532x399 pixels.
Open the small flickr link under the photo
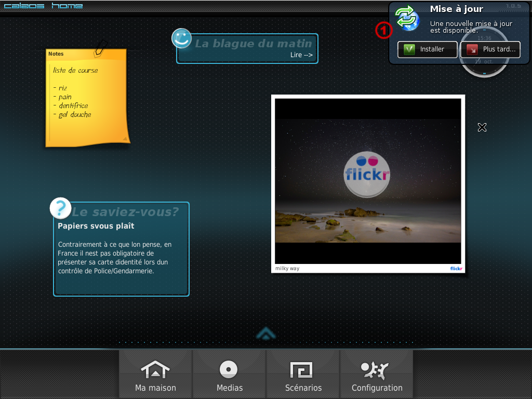[456, 269]
